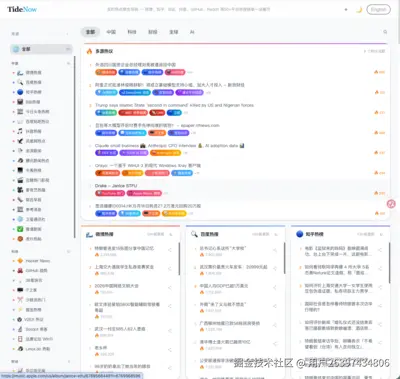Share the first 知乎热榜 card entry

[380, 250]
